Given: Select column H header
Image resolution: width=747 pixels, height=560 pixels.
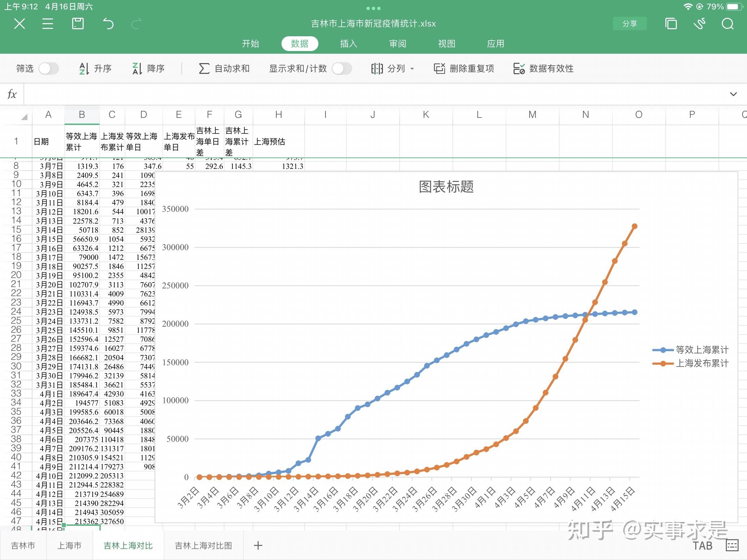Looking at the screenshot, I should click(278, 115).
